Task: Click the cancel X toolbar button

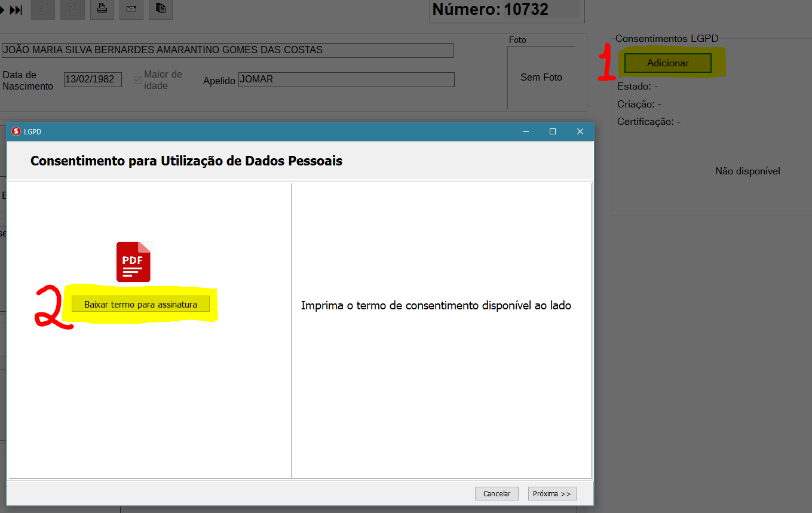Action: click(72, 8)
